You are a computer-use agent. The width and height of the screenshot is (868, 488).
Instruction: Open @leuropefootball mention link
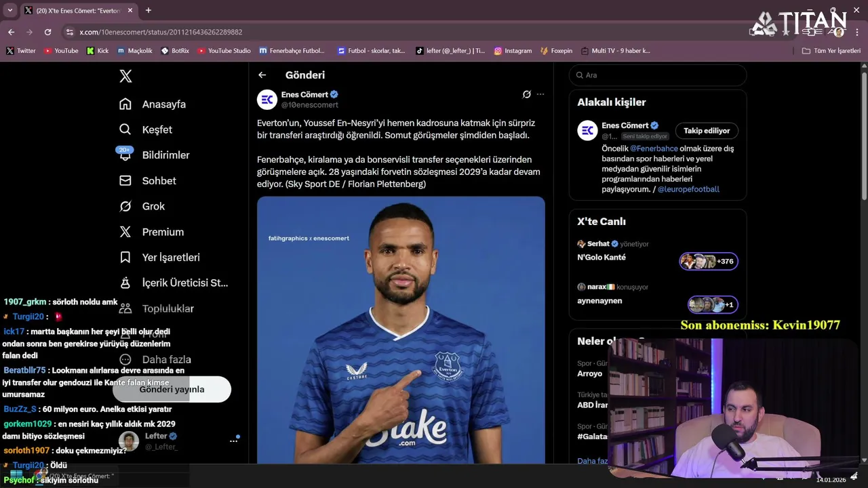point(688,189)
